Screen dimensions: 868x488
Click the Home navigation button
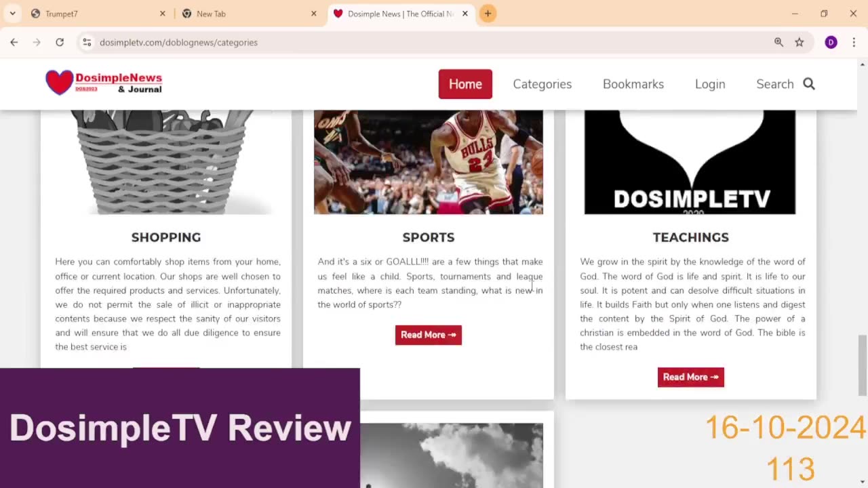465,84
